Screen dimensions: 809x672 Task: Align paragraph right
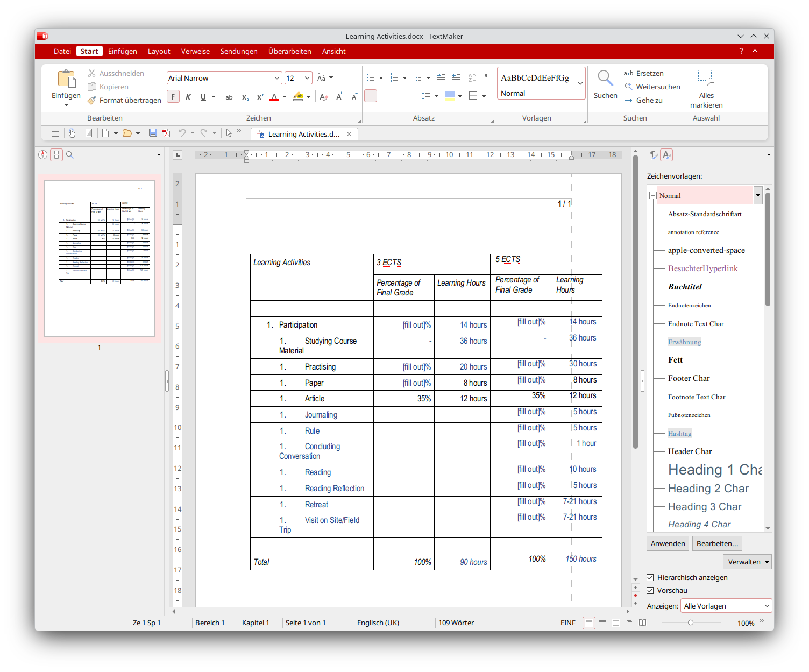[398, 96]
